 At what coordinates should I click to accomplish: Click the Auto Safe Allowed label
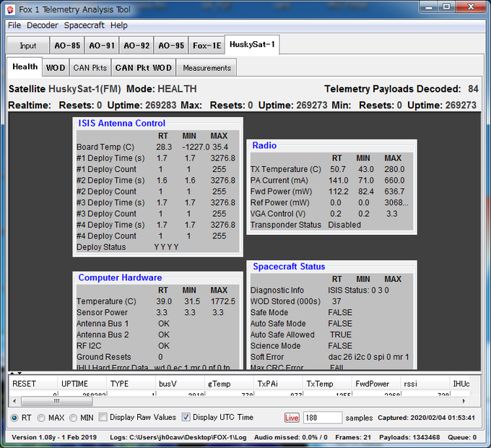pyautogui.click(x=282, y=335)
